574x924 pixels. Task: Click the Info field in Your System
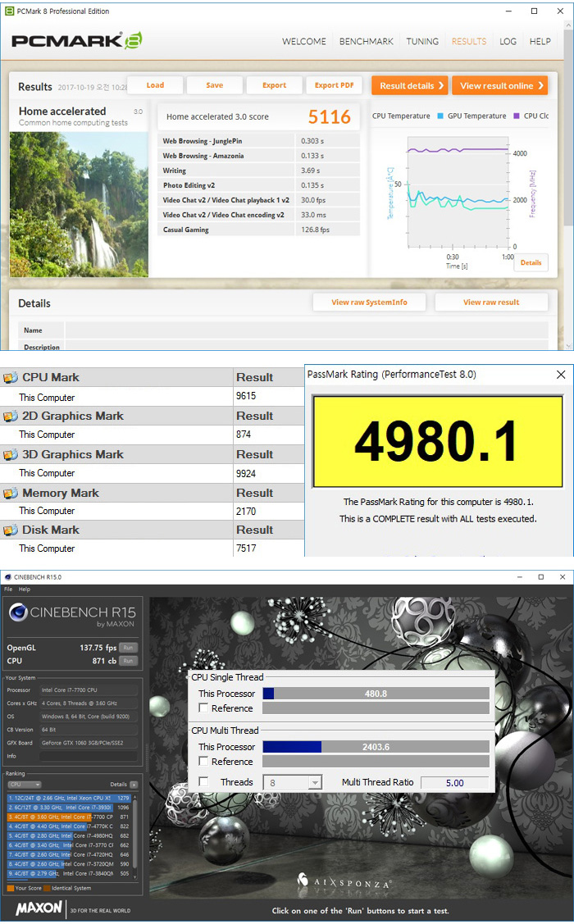pos(89,756)
